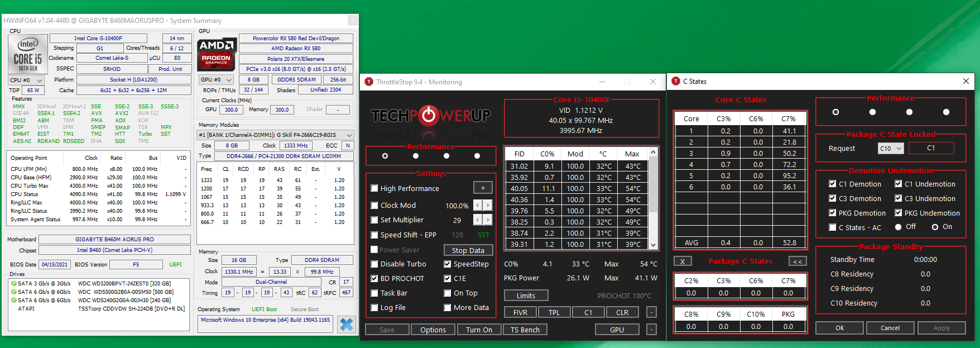This screenshot has height=348, width=980.
Task: Click OK in the C States window
Action: 840,328
